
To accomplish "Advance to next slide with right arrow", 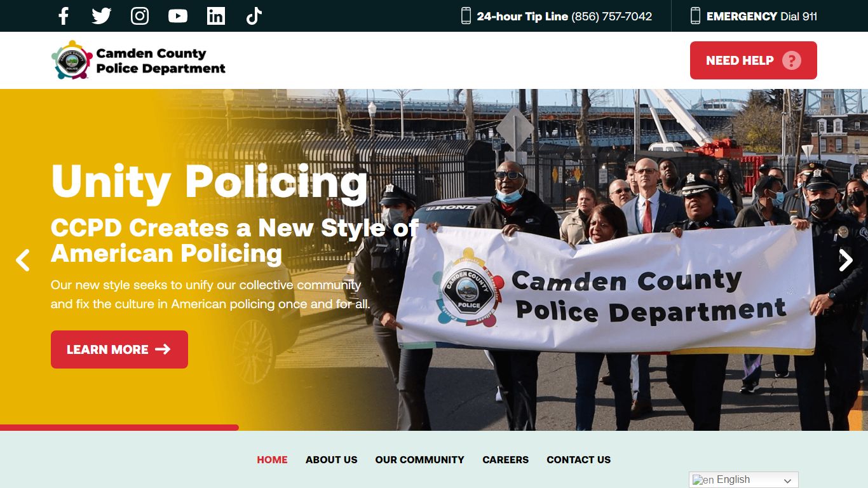I will (x=846, y=260).
